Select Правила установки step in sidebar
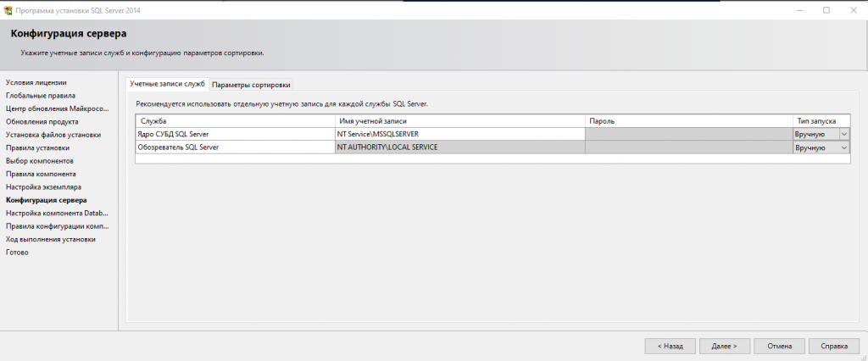The width and height of the screenshot is (868, 361). click(x=37, y=147)
